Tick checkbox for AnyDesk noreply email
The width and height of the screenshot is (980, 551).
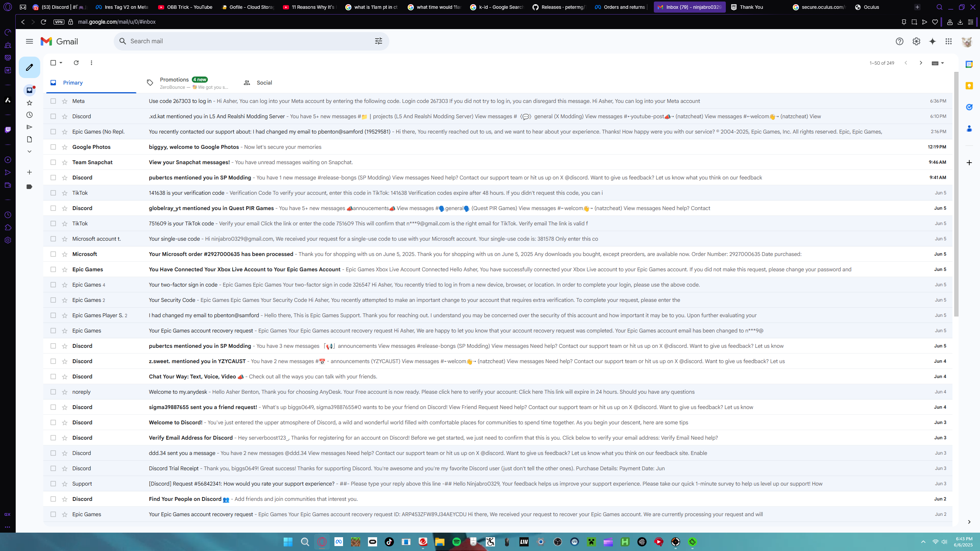(53, 392)
